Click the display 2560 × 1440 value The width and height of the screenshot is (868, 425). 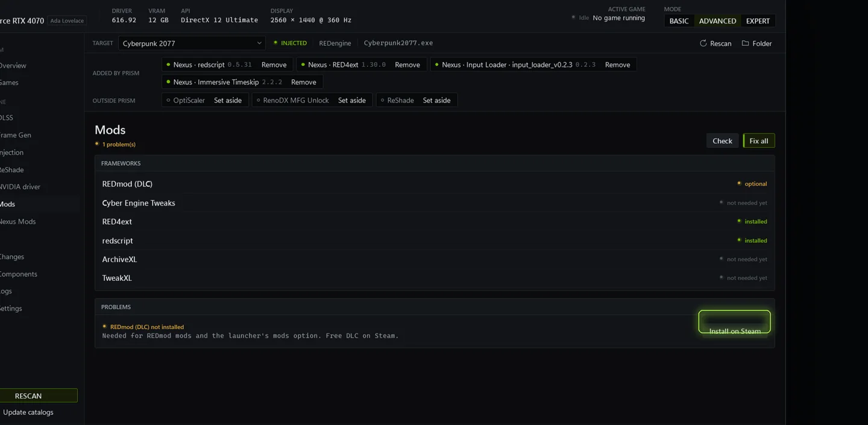(311, 20)
